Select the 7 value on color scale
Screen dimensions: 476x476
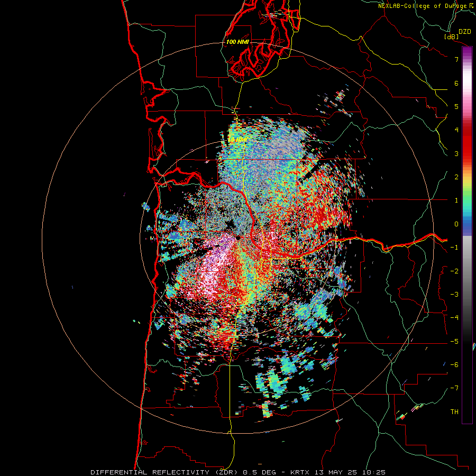click(x=456, y=59)
